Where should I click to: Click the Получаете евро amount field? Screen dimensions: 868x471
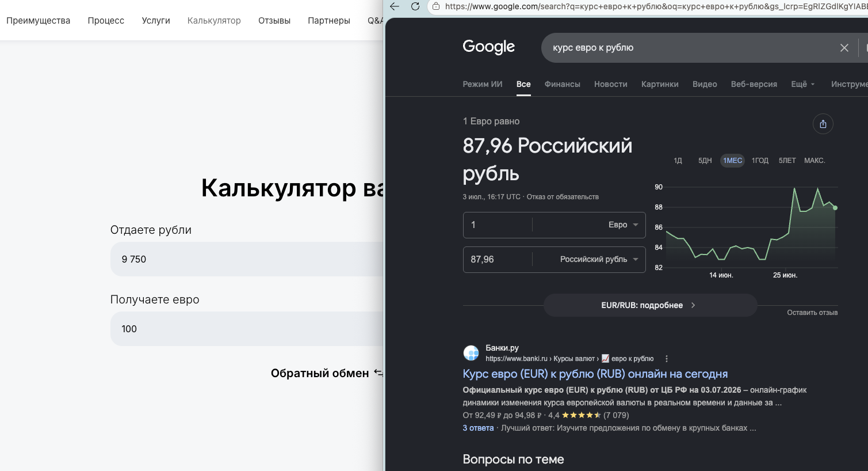[247, 329]
